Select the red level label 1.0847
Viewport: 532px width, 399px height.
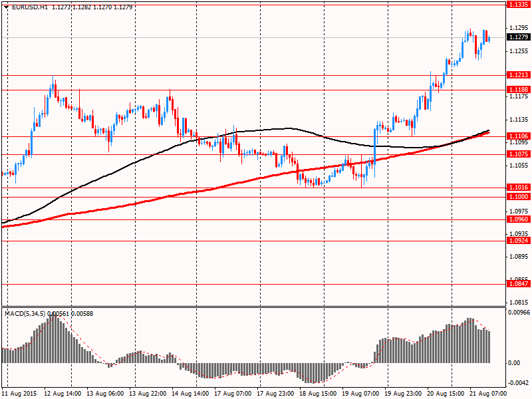click(x=519, y=284)
